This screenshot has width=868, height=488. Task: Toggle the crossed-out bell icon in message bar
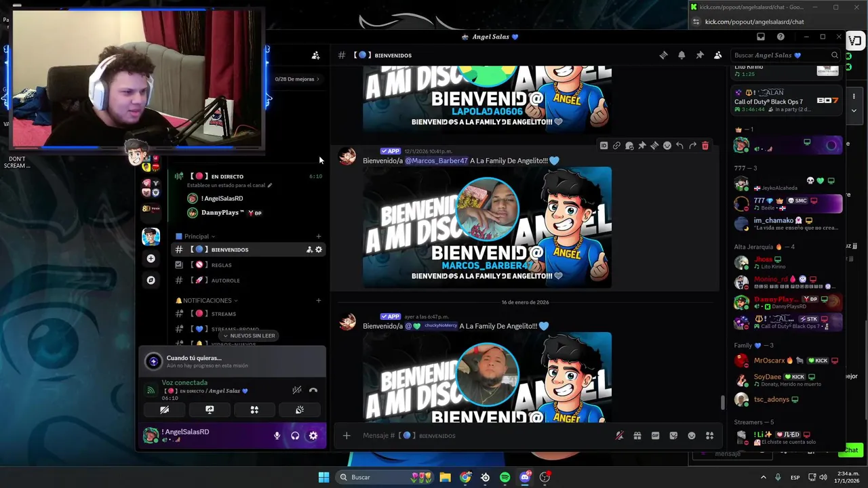click(x=619, y=436)
